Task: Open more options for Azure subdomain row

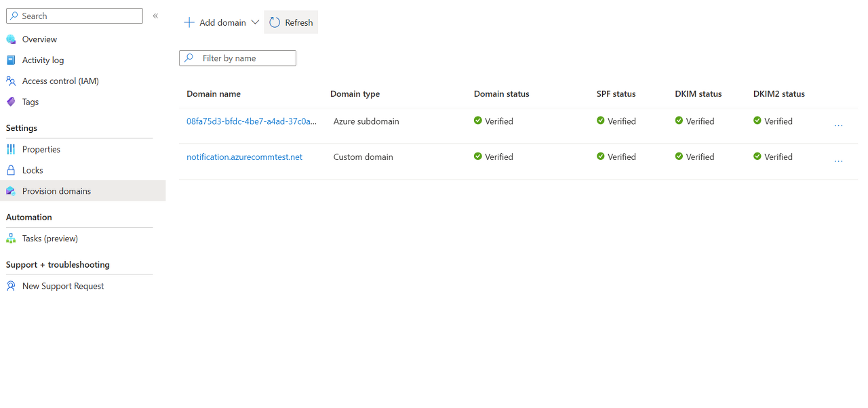Action: tap(838, 125)
